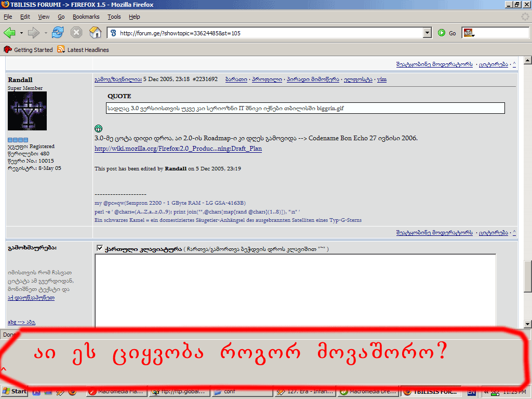Click the system clock showing 11:25 PM

pos(515,392)
